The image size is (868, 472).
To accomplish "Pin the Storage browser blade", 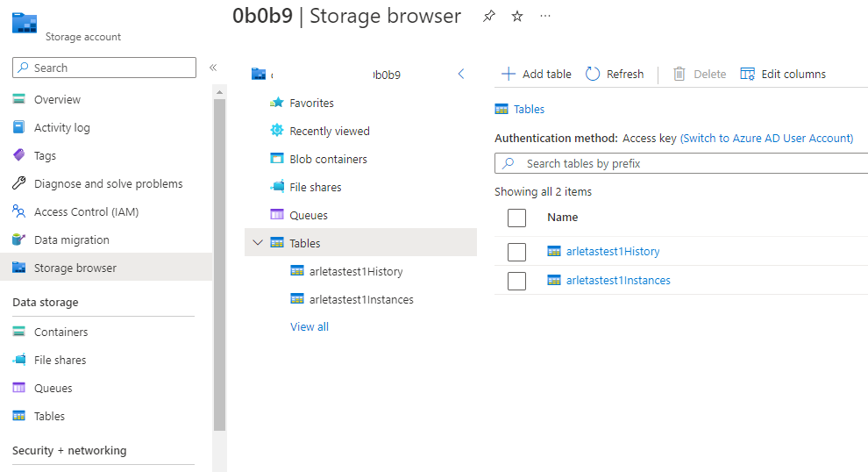I will tap(489, 16).
